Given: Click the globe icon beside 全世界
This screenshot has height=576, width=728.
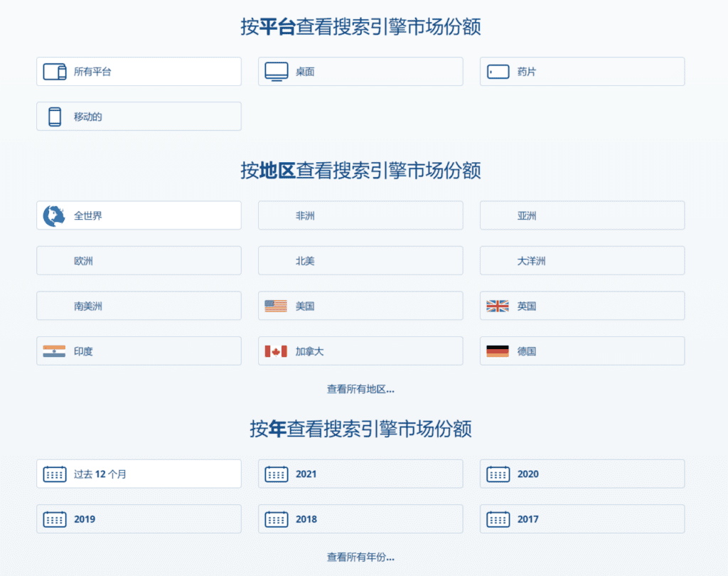Looking at the screenshot, I should tap(55, 215).
